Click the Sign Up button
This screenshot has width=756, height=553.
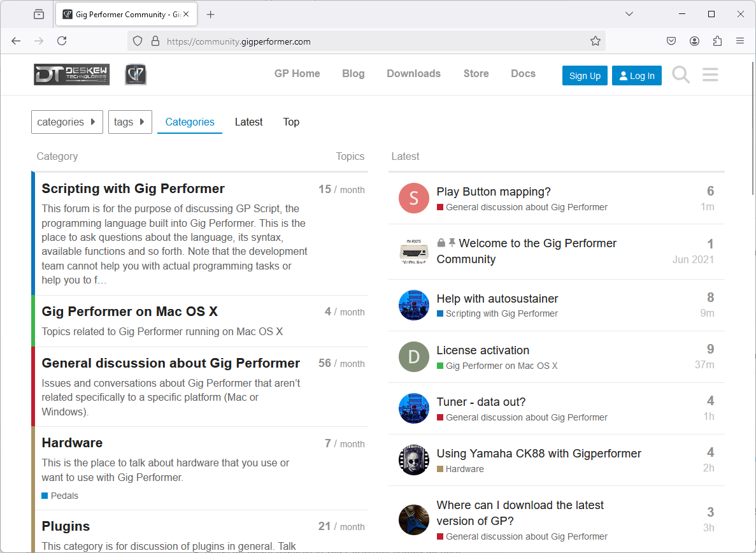coord(585,76)
